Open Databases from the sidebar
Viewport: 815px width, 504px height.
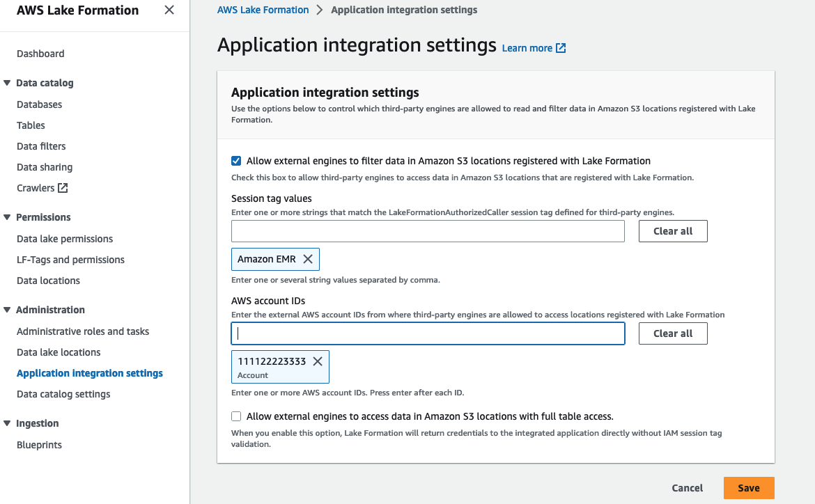pos(39,104)
